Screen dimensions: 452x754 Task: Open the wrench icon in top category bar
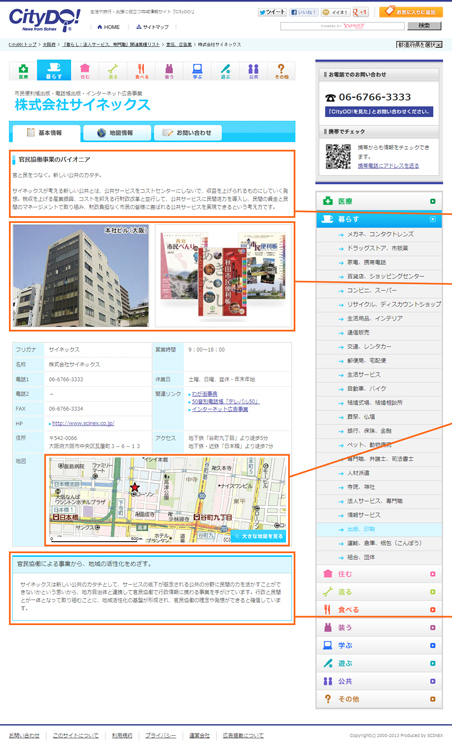[x=113, y=71]
